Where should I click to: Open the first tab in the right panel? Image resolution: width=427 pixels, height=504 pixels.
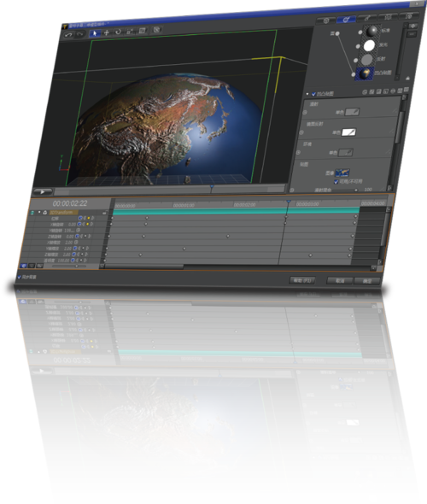326,21
